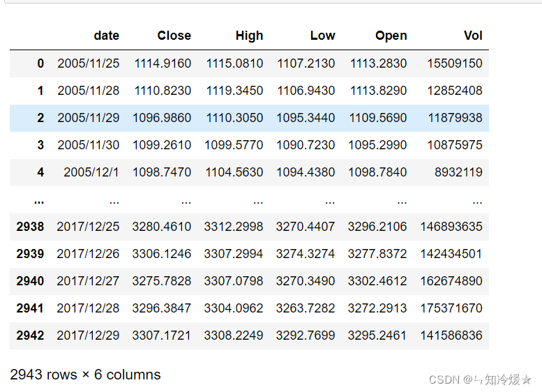This screenshot has width=542, height=392.
Task: Click the Vol value 141586836
Action: tap(451, 336)
